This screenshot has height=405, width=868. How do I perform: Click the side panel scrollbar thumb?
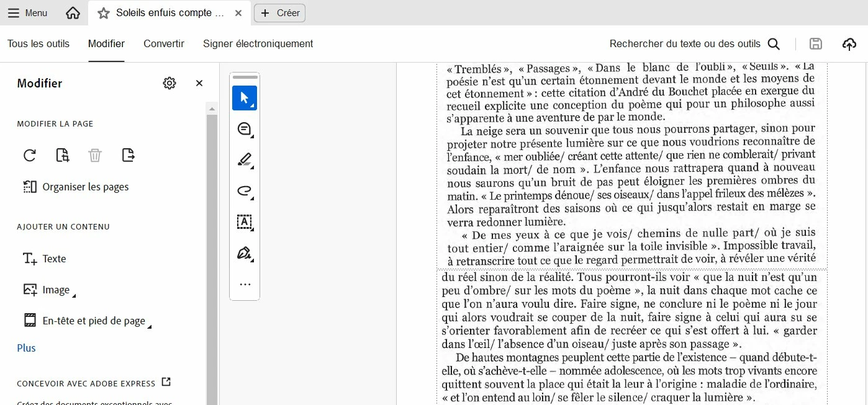(x=212, y=259)
